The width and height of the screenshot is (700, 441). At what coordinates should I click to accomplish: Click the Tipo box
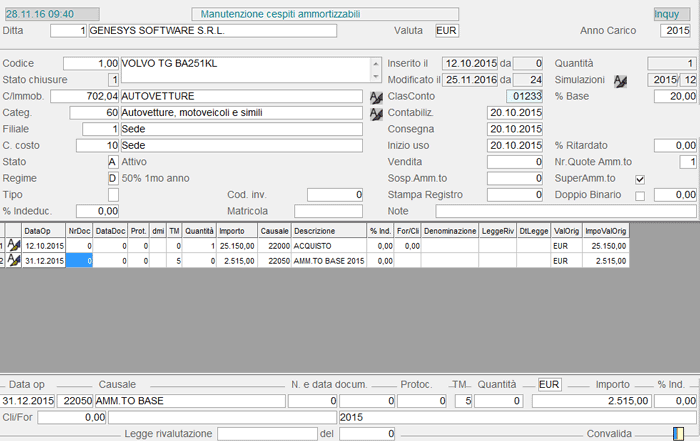pyautogui.click(x=113, y=195)
